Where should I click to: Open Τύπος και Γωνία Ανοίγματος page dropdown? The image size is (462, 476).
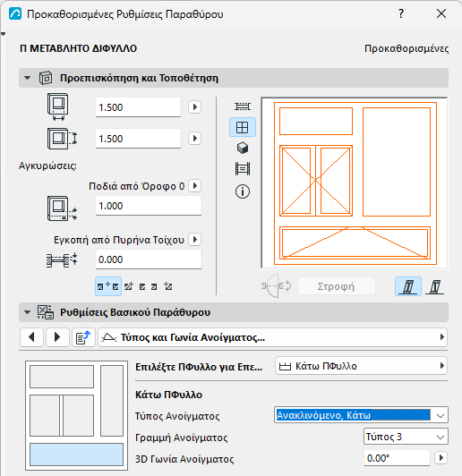coord(272,337)
